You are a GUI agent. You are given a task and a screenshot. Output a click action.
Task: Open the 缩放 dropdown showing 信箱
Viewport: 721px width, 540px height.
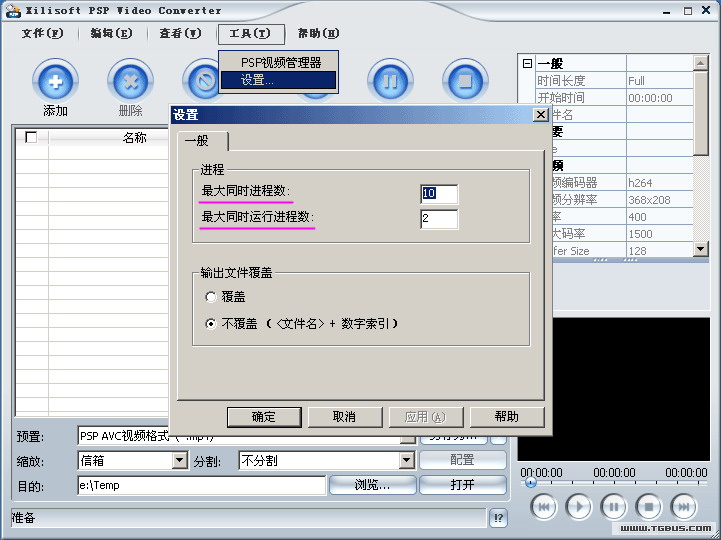coord(180,460)
